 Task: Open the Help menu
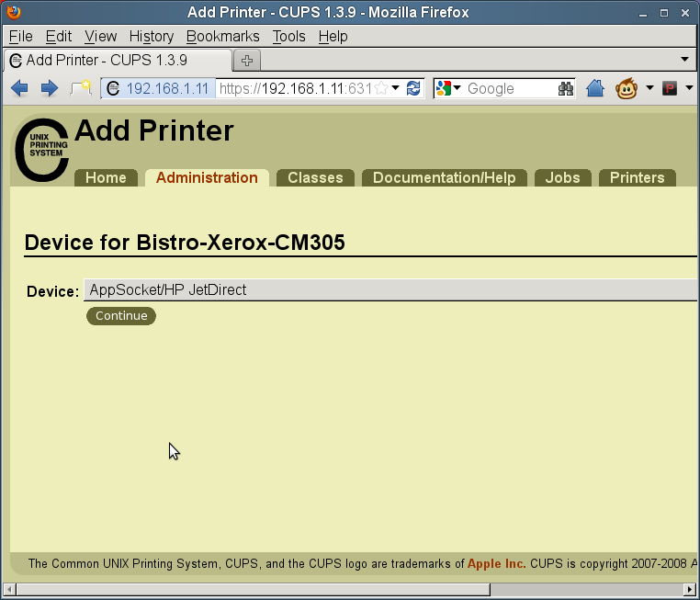coord(333,36)
